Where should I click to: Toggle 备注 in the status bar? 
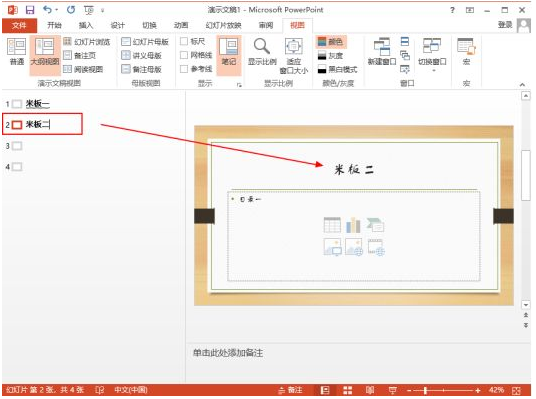coord(290,390)
